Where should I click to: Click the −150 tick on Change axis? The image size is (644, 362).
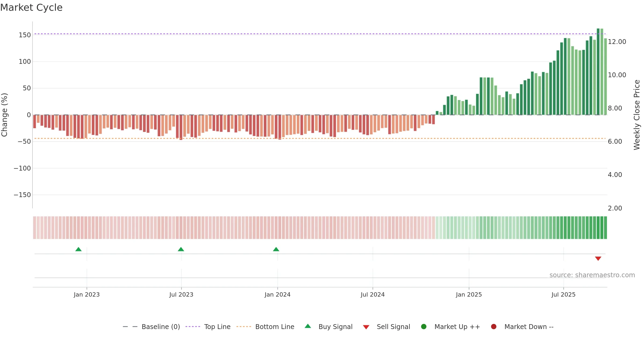pos(22,195)
